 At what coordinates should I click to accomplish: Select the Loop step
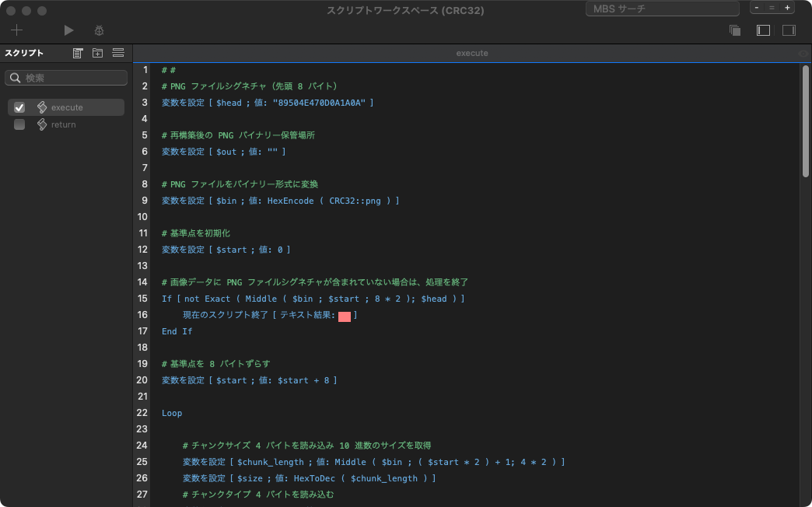point(172,413)
